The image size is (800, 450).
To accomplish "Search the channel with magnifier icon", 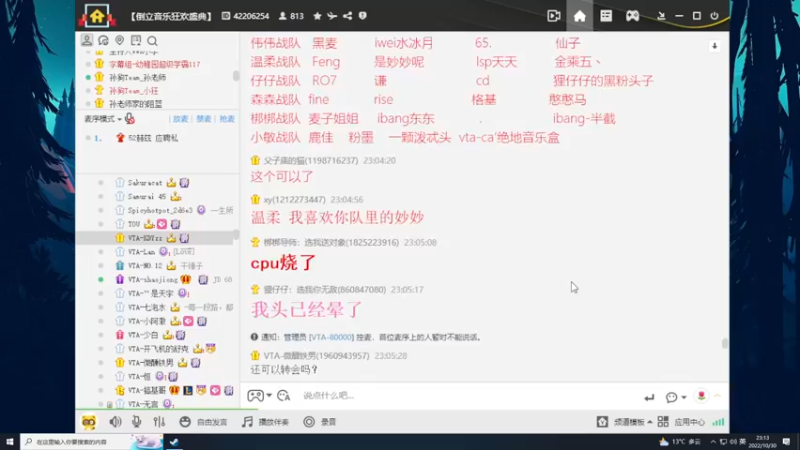I will [152, 40].
